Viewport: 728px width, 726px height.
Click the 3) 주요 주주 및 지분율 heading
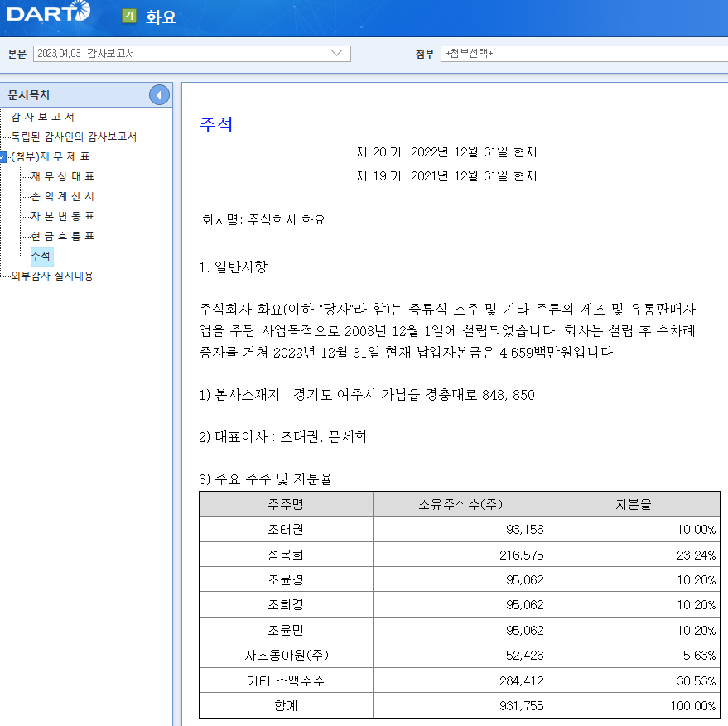[266, 479]
